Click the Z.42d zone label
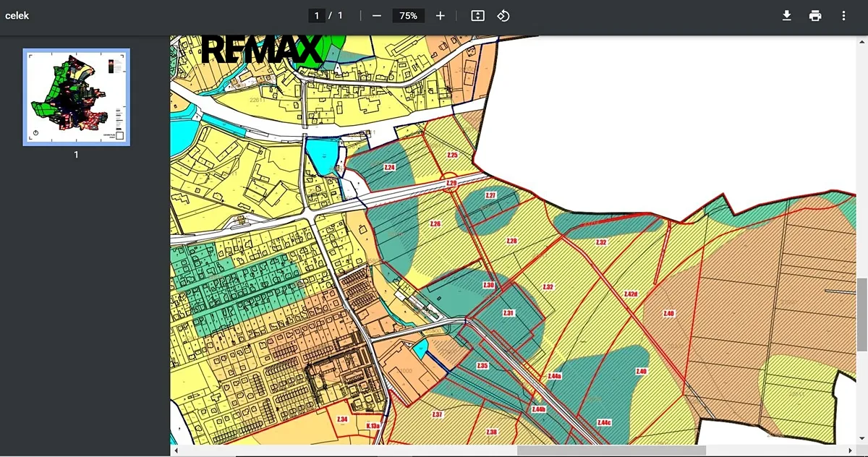Viewport: 868px width, 457px height. coord(630,294)
